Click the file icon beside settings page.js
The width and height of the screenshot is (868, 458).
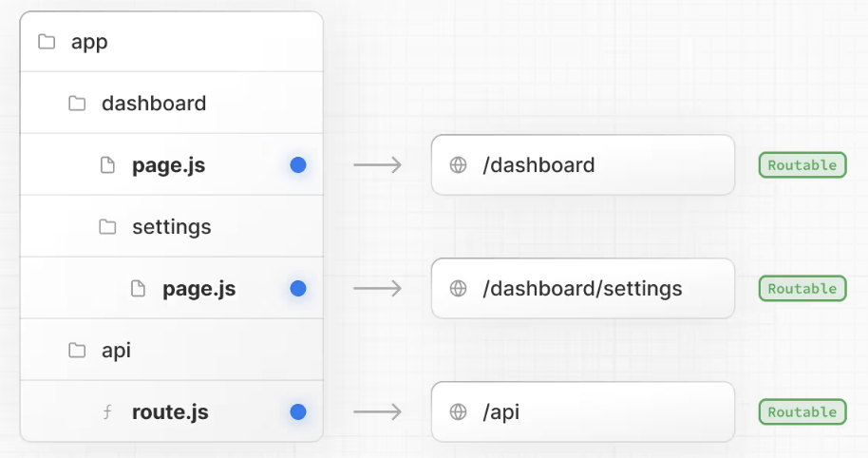click(138, 289)
